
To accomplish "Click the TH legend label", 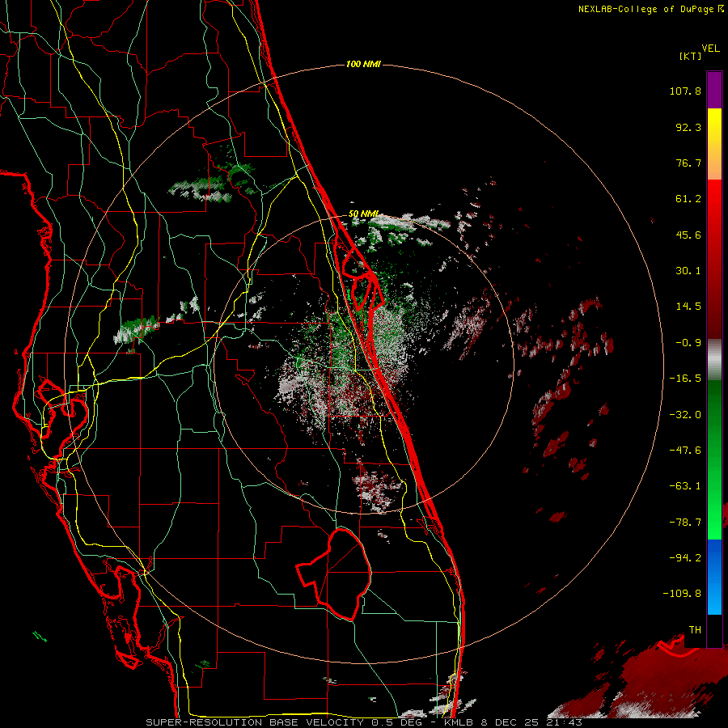I will pyautogui.click(x=695, y=629).
